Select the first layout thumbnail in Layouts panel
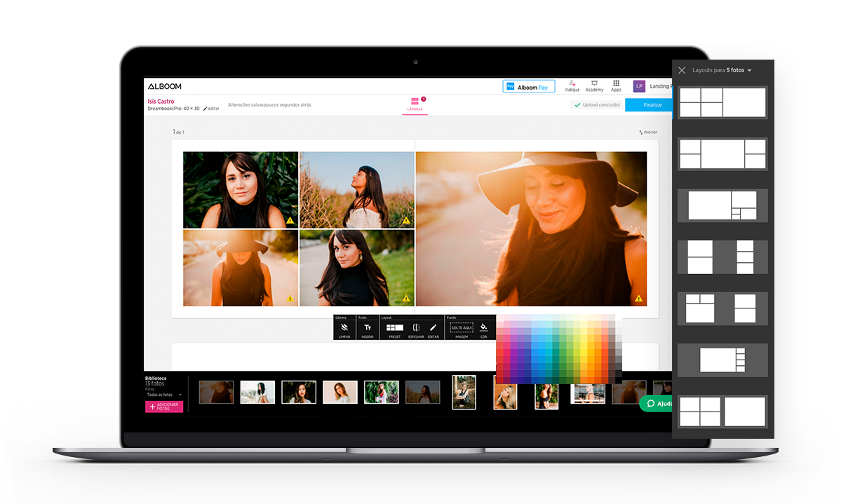 point(722,102)
